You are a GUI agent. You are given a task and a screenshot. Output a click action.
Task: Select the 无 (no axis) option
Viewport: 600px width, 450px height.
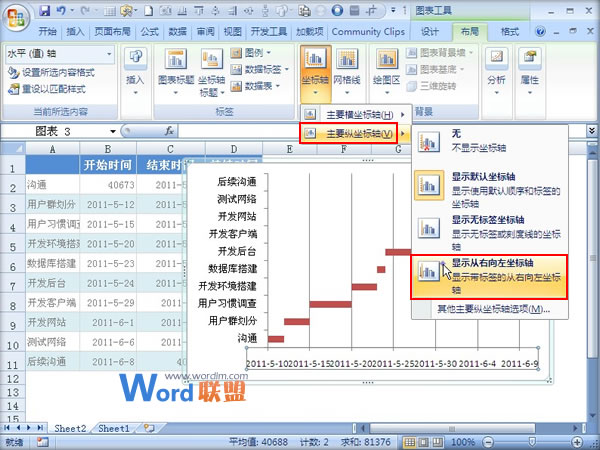click(489, 141)
